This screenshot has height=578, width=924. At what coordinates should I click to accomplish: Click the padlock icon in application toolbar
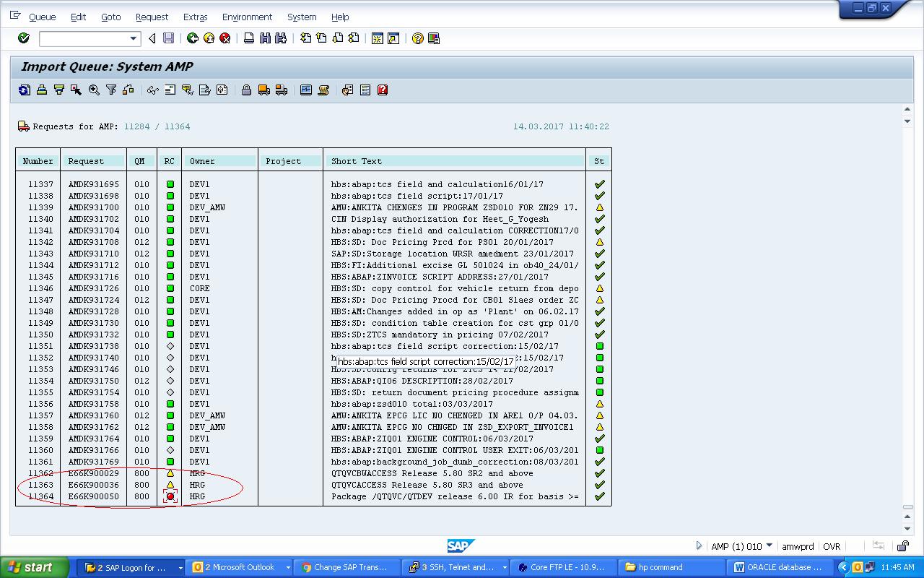[x=246, y=90]
